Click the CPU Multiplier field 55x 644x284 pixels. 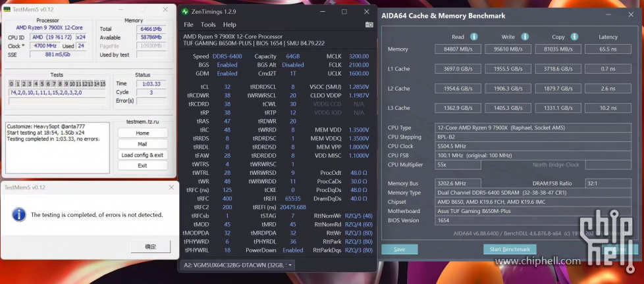click(458, 165)
